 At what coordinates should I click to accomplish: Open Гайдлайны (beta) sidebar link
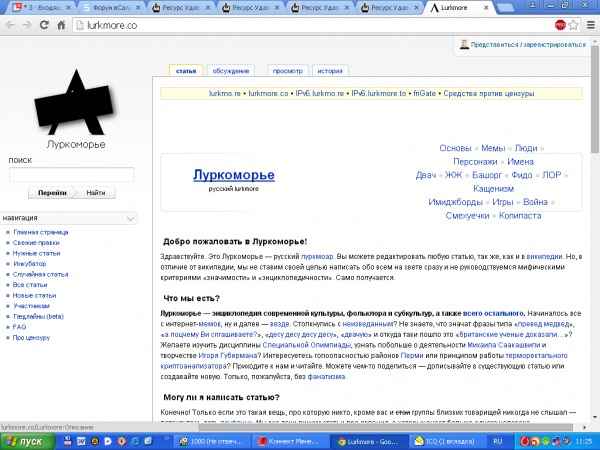tap(38, 316)
